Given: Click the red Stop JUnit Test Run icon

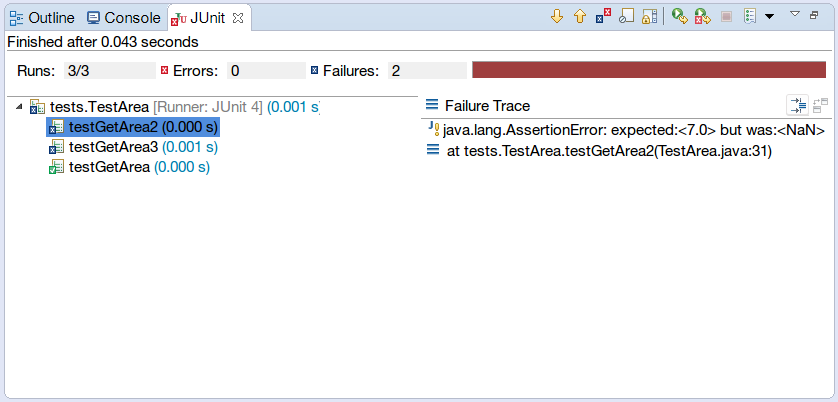Looking at the screenshot, I should pyautogui.click(x=727, y=16).
